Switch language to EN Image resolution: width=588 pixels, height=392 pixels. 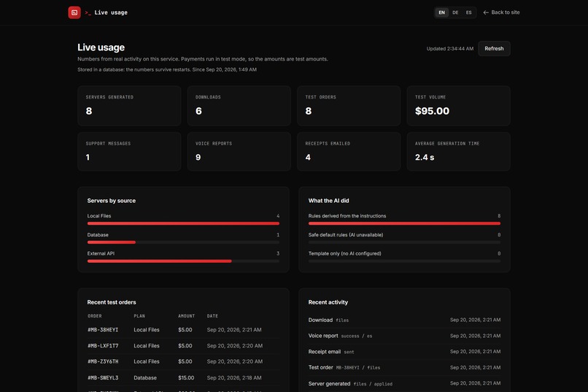(x=442, y=12)
